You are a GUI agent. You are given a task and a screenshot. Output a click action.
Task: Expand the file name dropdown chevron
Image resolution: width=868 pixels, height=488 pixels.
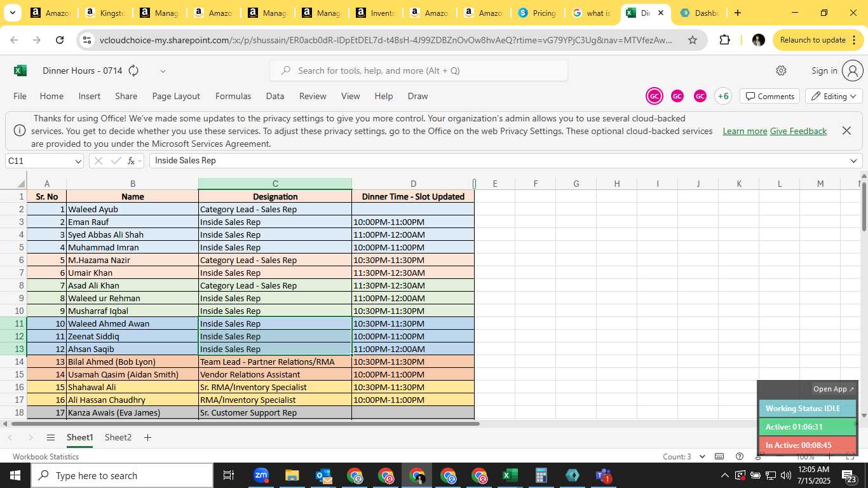point(163,71)
